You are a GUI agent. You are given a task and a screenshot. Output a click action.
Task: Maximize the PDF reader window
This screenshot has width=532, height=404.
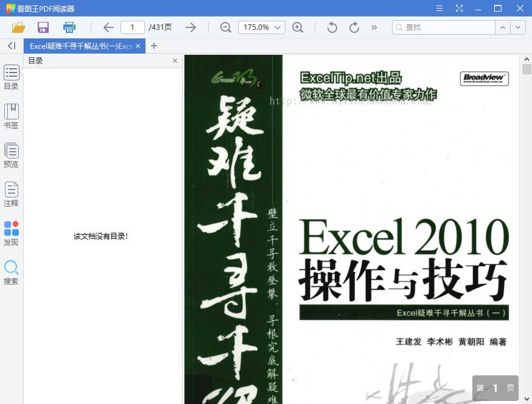pyautogui.click(x=498, y=8)
